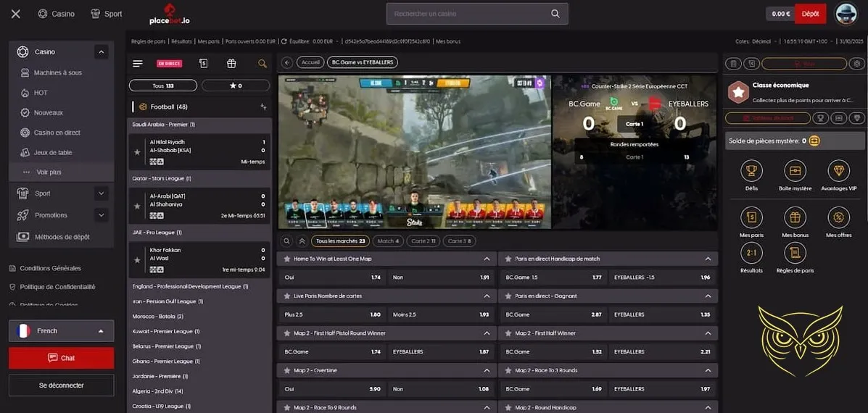Toggle the favorites filter showing star 0
The image size is (868, 413).
tap(236, 85)
